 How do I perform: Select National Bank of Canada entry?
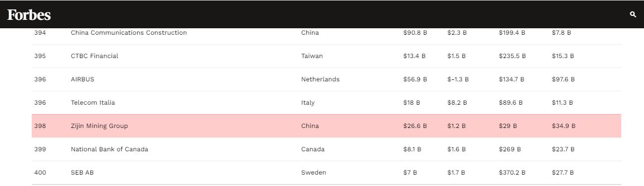109,149
